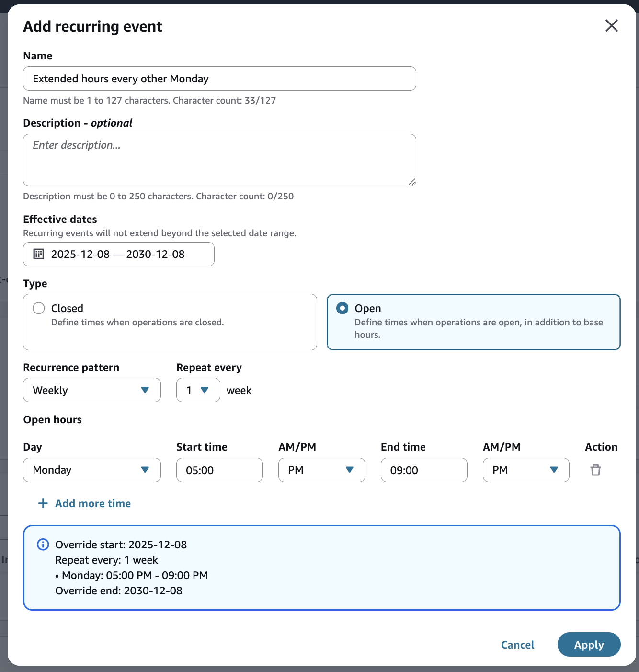The width and height of the screenshot is (639, 672).
Task: Open the calendar date picker icon
Action: pos(38,254)
